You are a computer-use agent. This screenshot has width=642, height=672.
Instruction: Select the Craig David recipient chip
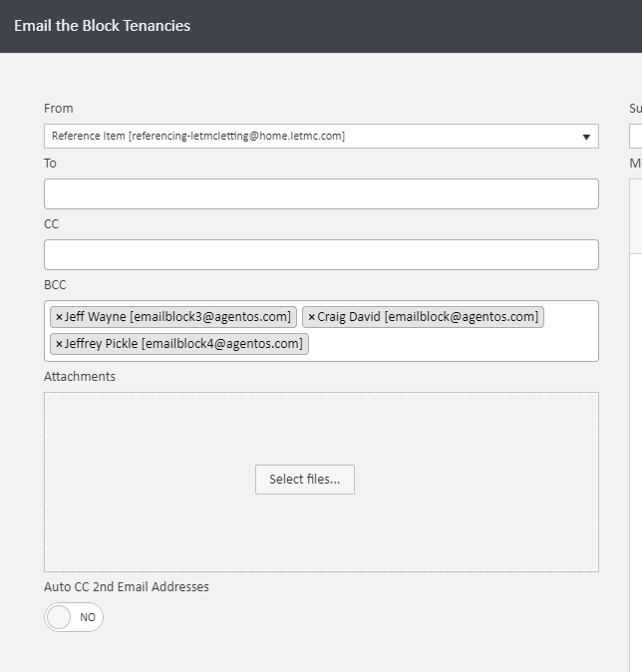pyautogui.click(x=429, y=317)
